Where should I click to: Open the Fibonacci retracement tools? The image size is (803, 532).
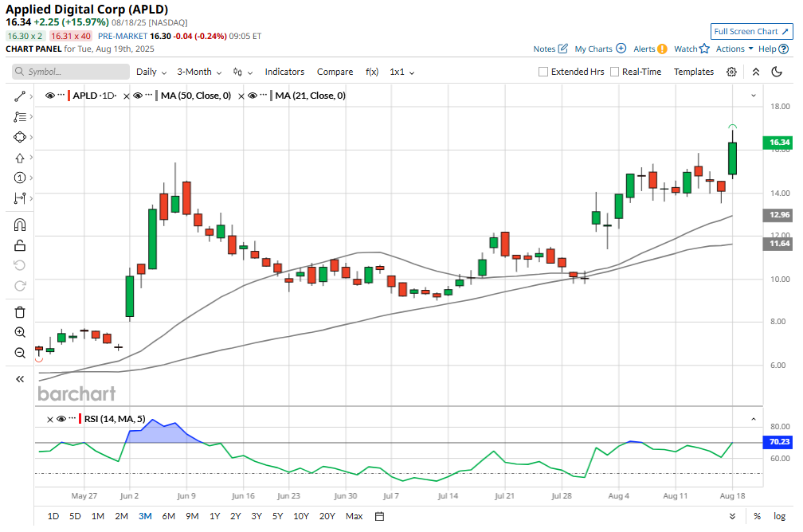pos(19,117)
